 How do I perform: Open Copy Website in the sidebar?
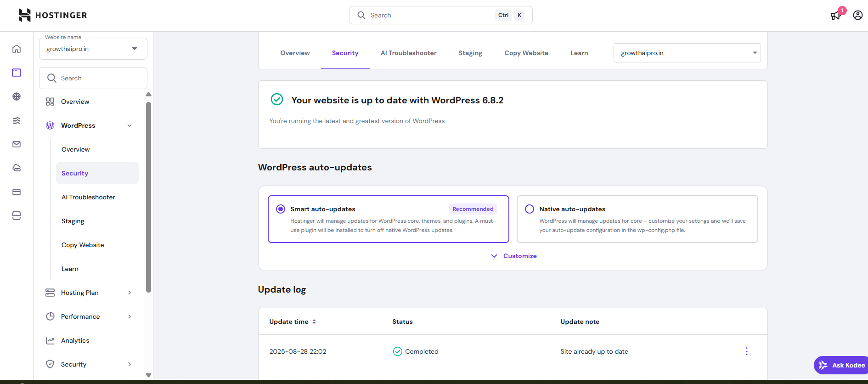click(x=97, y=245)
